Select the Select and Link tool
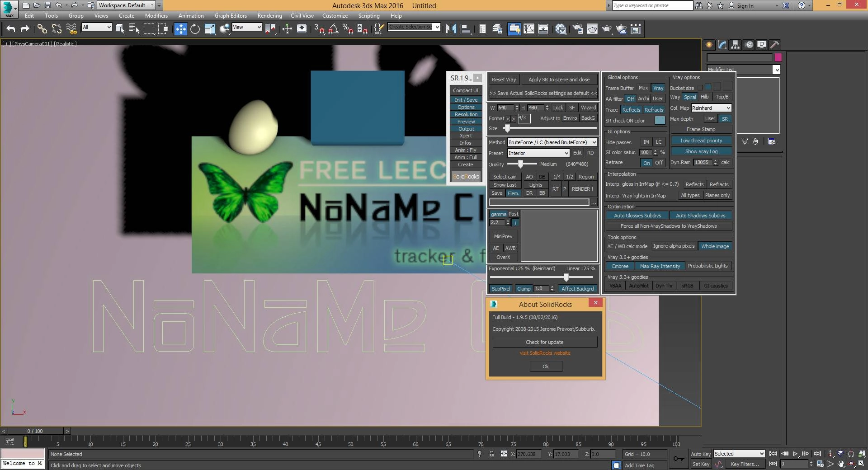This screenshot has height=470, width=868. point(42,29)
